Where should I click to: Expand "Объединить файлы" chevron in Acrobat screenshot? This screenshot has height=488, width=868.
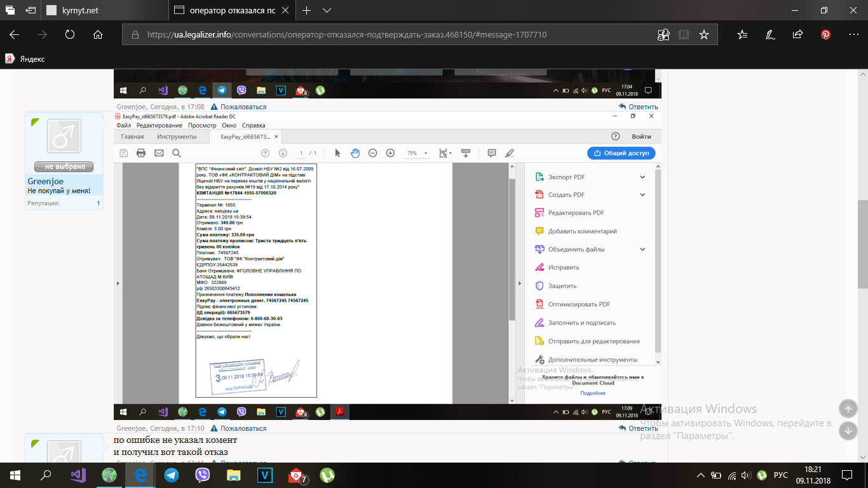tap(643, 250)
